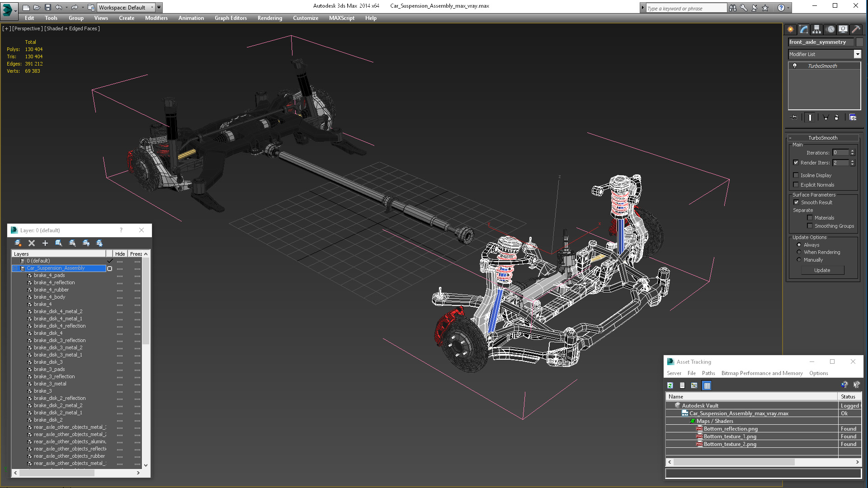868x488 pixels.
Task: Click the Asset Tracking horizontal scrollbar
Action: [x=734, y=462]
